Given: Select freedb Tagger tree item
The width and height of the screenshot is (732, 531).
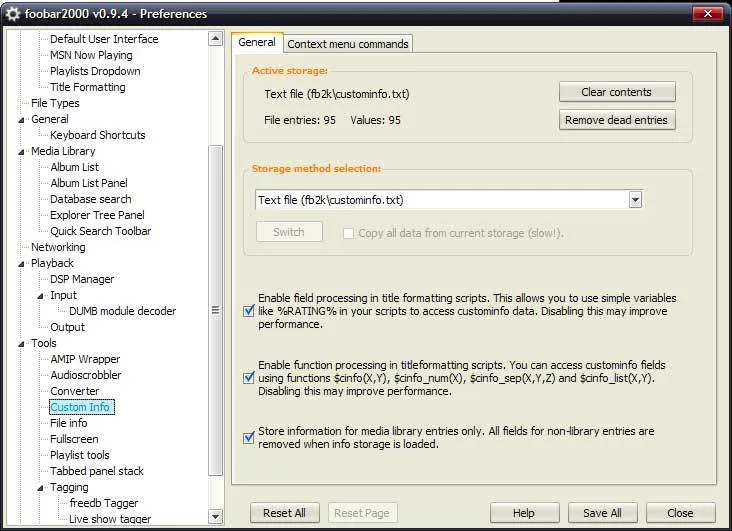Looking at the screenshot, I should pyautogui.click(x=104, y=503).
